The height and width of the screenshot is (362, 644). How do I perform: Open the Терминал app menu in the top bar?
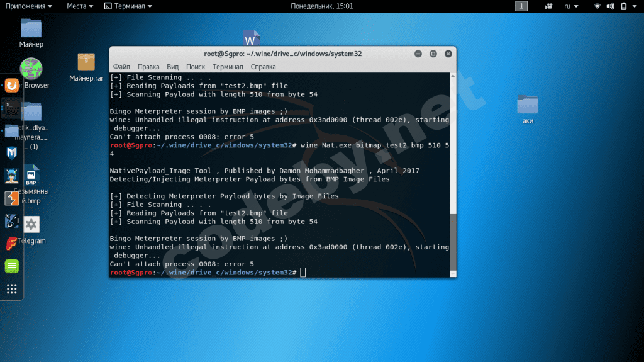(x=128, y=6)
